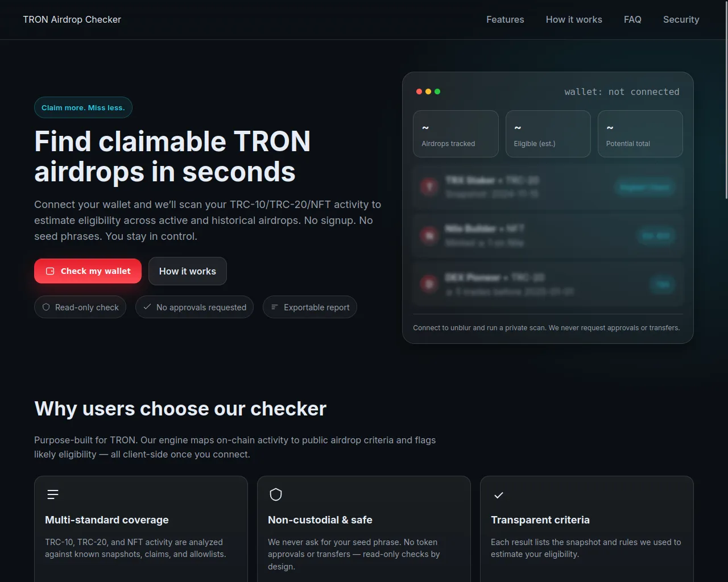Go to How it works in the top navigation
The height and width of the screenshot is (582, 728).
[x=574, y=19]
